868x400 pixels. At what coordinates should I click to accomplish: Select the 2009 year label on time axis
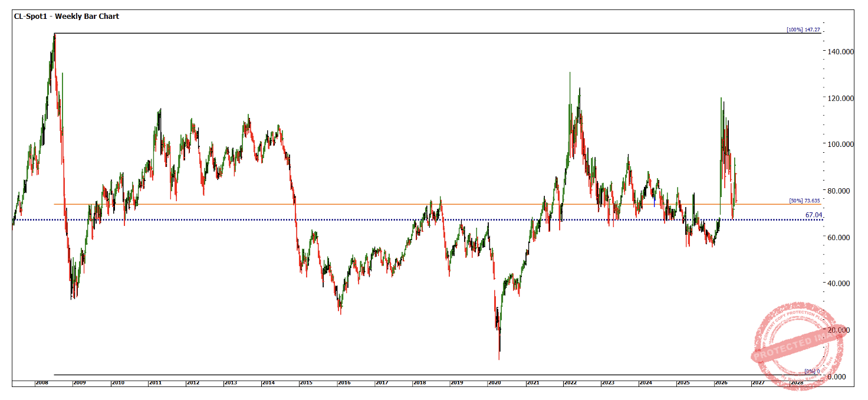[x=80, y=383]
